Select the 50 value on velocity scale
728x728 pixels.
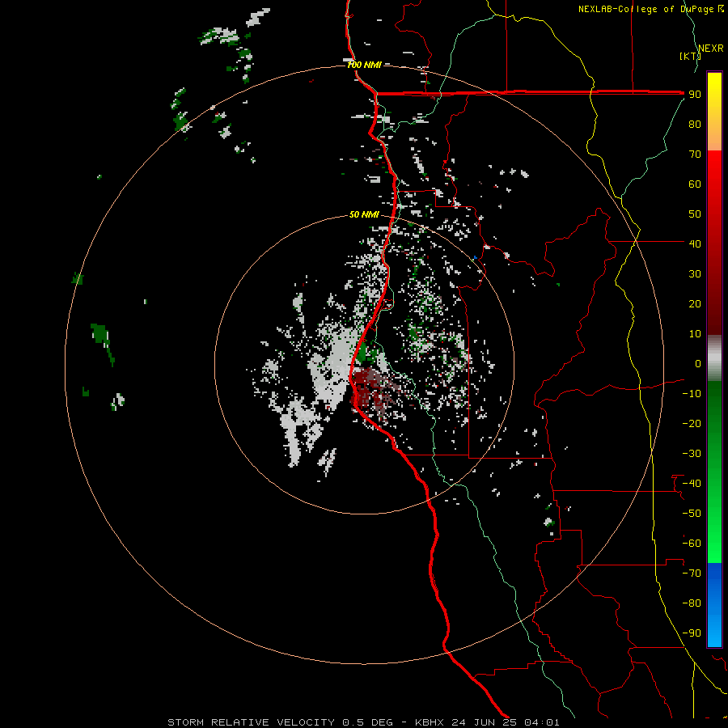tap(695, 214)
